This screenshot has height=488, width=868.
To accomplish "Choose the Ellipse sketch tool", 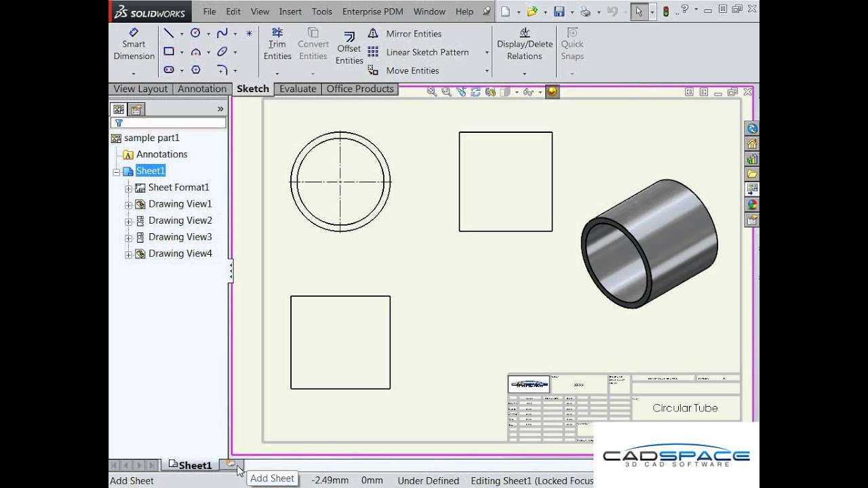I will pos(222,52).
